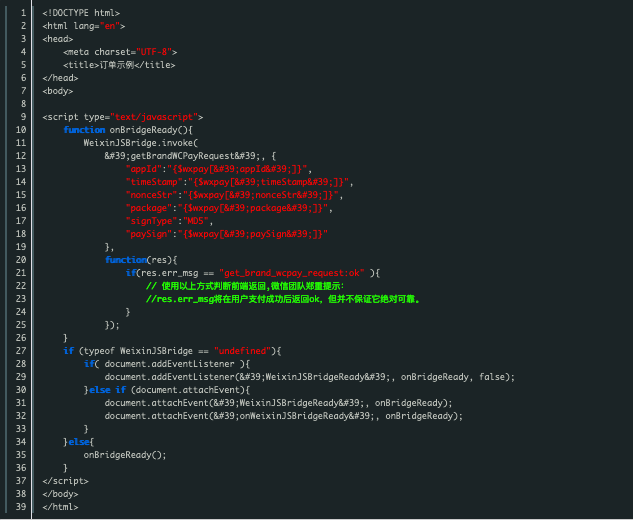Click the }else{ on line 34
Viewport: 633px width, 520px height.
tap(79, 442)
